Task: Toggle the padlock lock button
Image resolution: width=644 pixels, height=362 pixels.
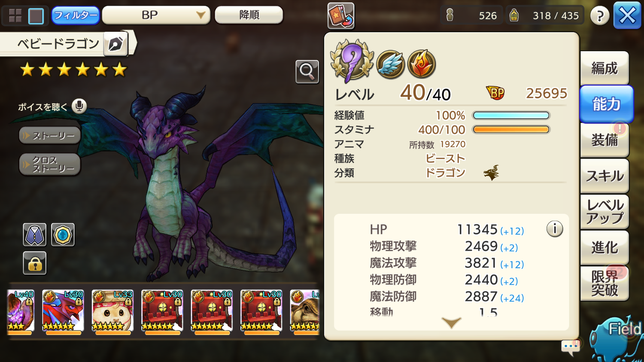Action: pyautogui.click(x=35, y=263)
